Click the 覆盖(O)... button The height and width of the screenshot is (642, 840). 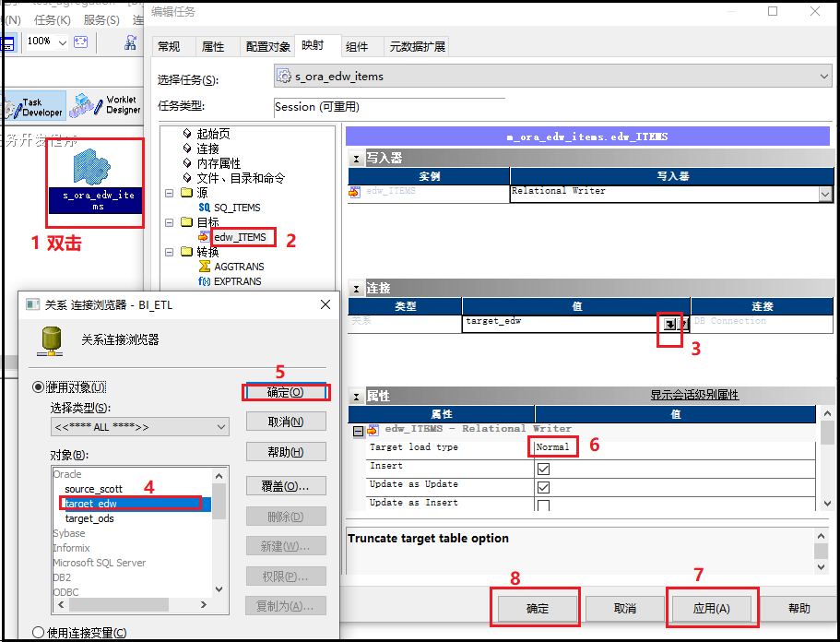tap(286, 486)
